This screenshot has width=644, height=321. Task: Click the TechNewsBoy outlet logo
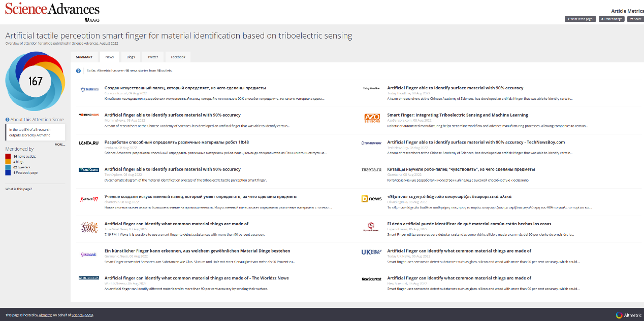(371, 143)
